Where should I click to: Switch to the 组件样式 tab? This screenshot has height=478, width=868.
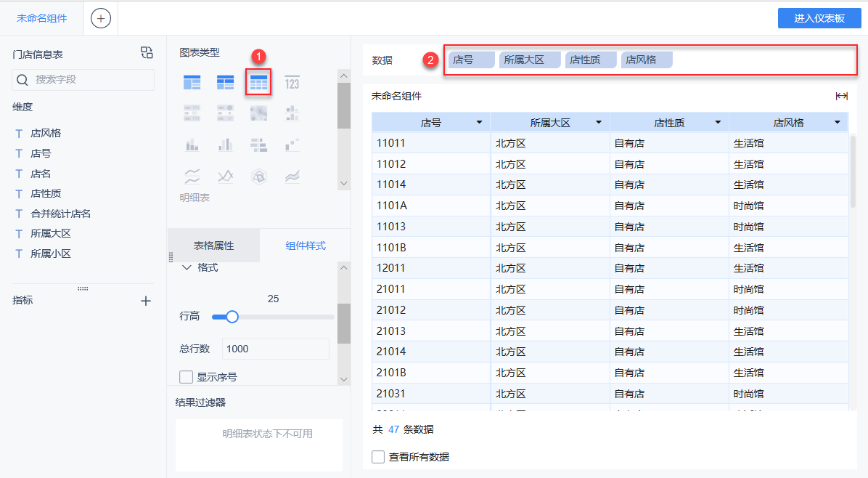(305, 246)
